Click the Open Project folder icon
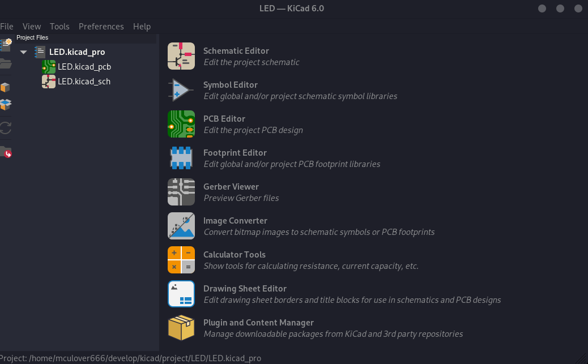The height and width of the screenshot is (364, 588). 6,64
